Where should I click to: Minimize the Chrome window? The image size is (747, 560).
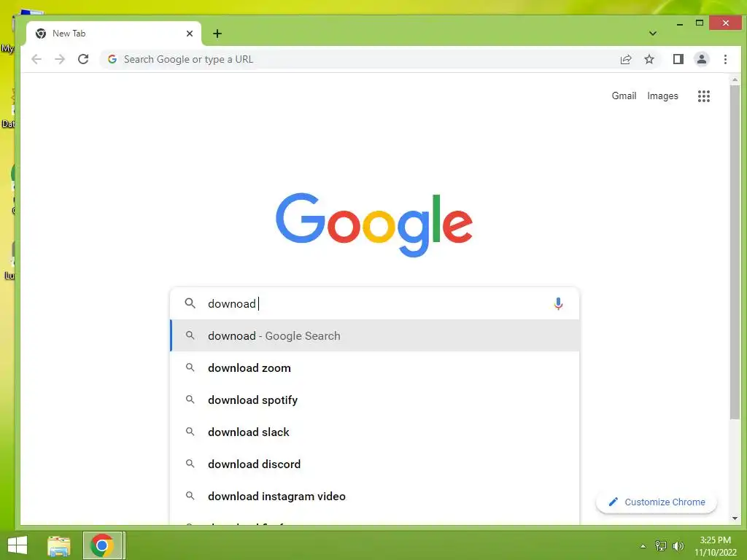pyautogui.click(x=680, y=23)
